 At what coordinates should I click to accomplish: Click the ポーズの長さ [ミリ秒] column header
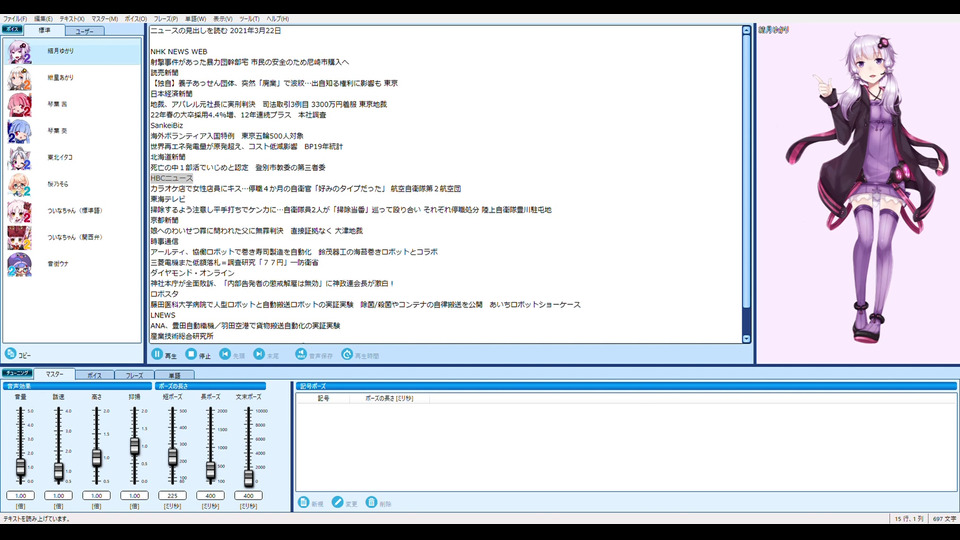tap(389, 398)
